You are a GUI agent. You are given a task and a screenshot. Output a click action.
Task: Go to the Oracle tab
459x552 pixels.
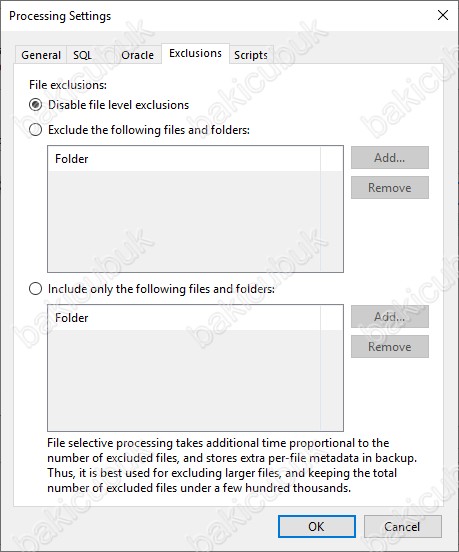pyautogui.click(x=137, y=55)
